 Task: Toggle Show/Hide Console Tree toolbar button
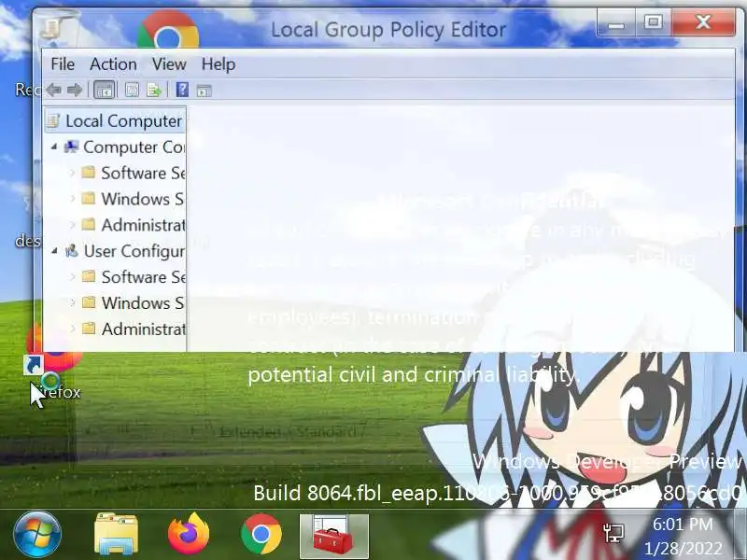tap(105, 90)
